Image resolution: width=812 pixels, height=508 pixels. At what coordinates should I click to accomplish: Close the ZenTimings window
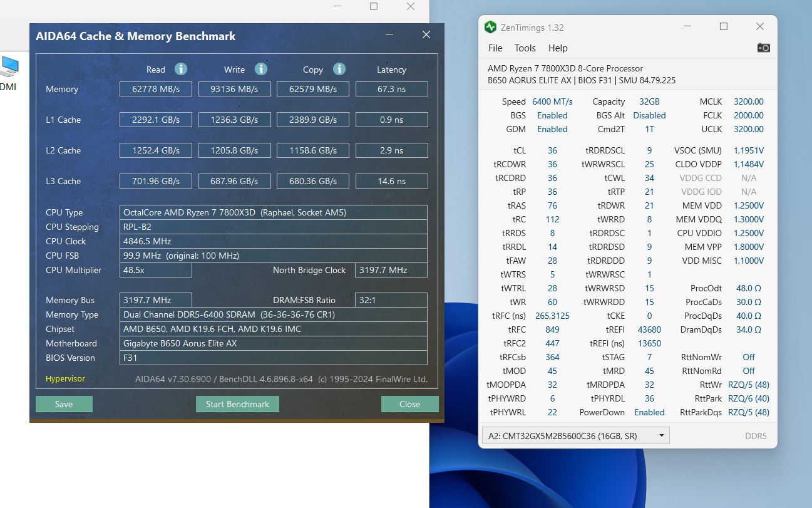pos(760,26)
